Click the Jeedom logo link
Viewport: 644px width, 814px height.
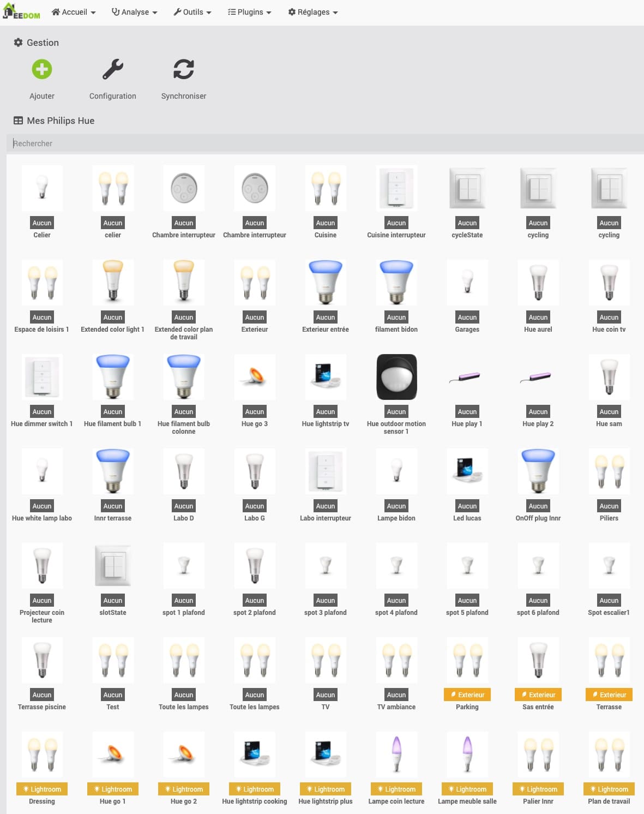tap(22, 12)
